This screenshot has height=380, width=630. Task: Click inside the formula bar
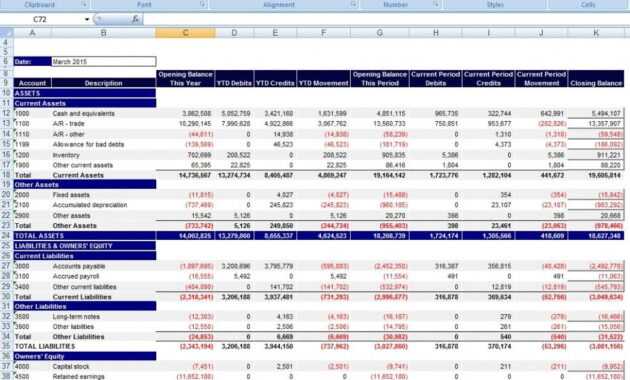pyautogui.click(x=386, y=19)
